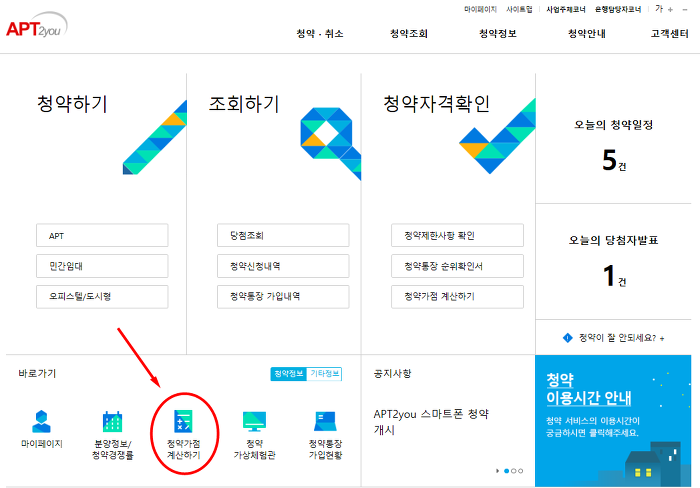The width and height of the screenshot is (700, 488).
Task: Click 청약이 잘 안되세요? link
Action: tap(621, 338)
